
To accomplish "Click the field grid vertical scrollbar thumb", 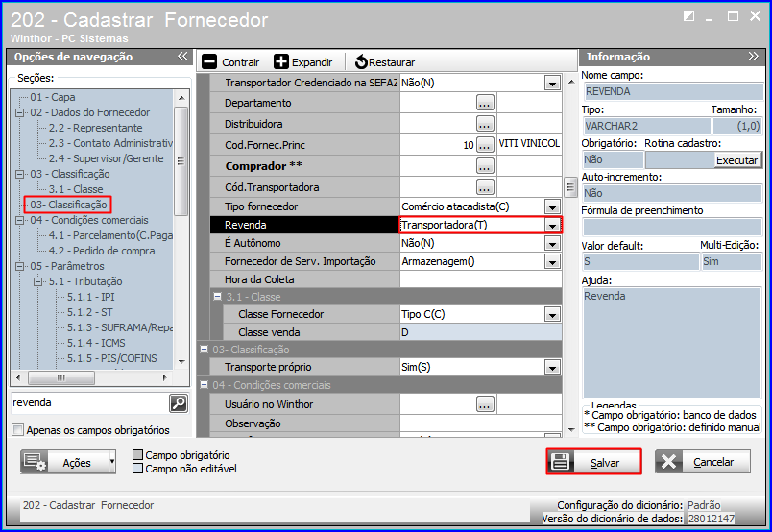I will [x=570, y=187].
